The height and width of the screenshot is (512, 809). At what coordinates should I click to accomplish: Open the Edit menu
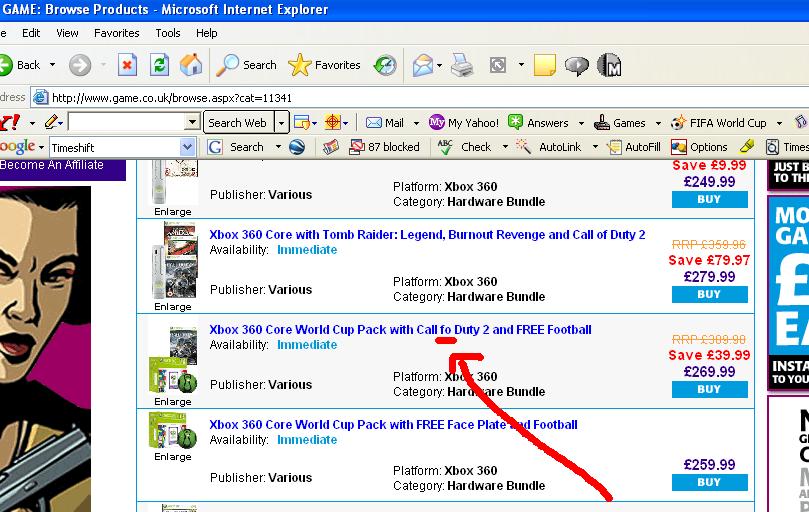pyautogui.click(x=31, y=33)
